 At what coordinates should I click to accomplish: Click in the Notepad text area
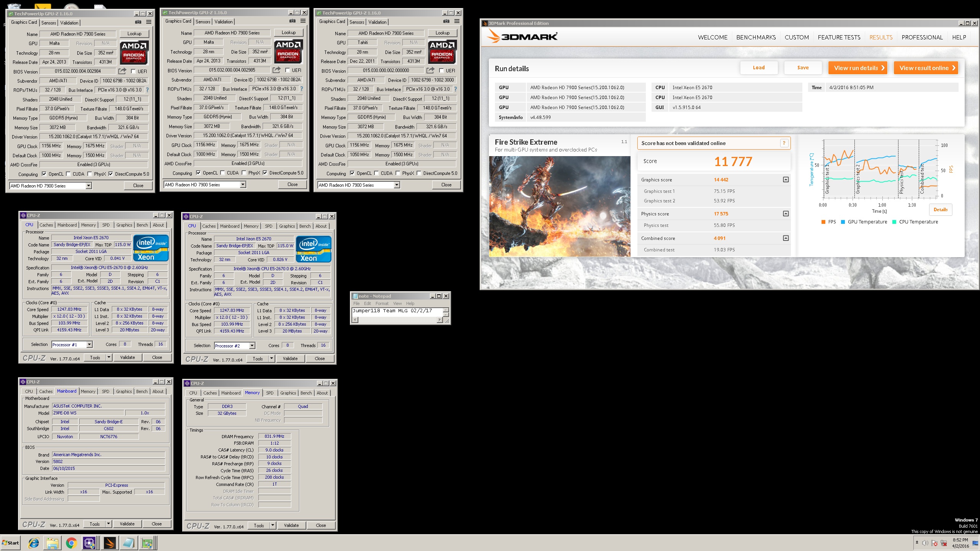[397, 312]
